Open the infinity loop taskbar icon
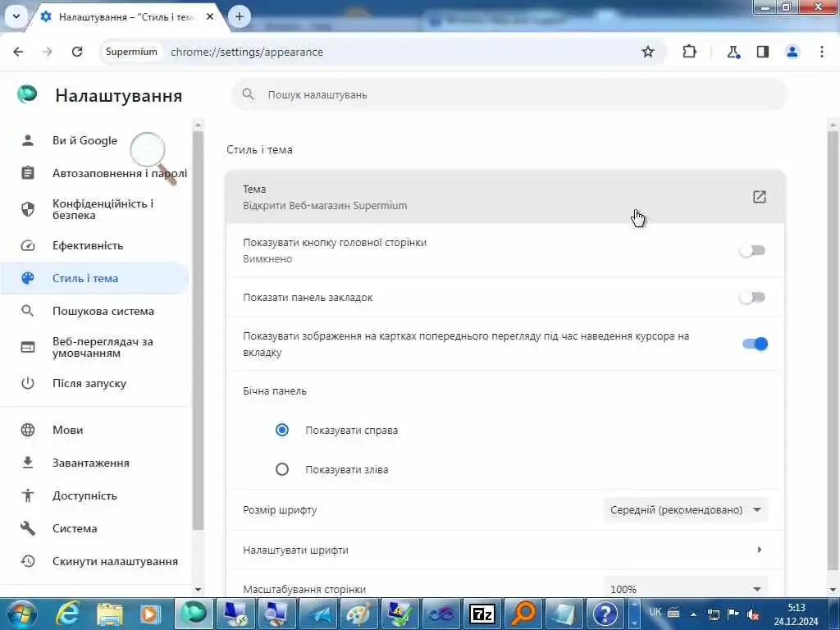Screen dimensions: 840x630 point(441,614)
